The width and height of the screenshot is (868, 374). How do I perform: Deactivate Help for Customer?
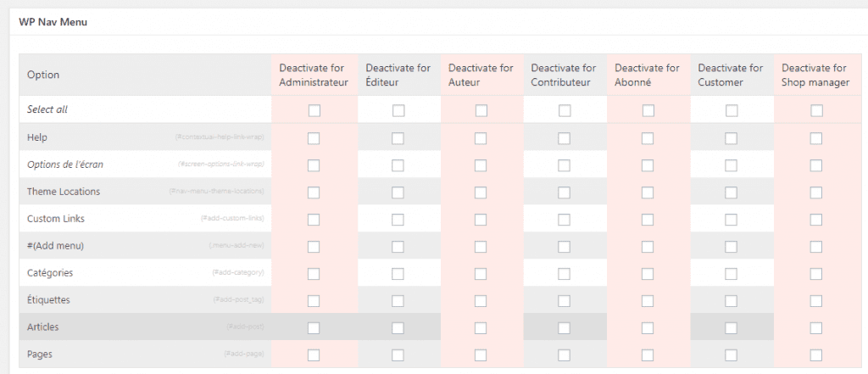[732, 138]
